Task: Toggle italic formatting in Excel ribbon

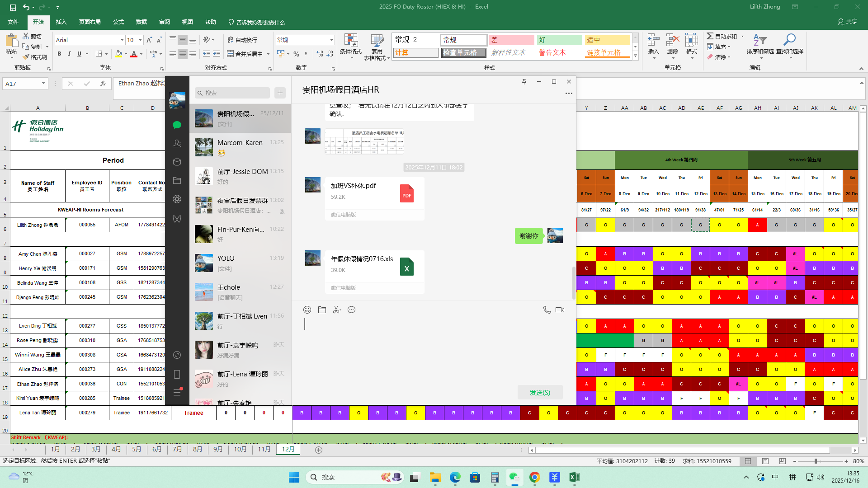Action: click(x=69, y=54)
